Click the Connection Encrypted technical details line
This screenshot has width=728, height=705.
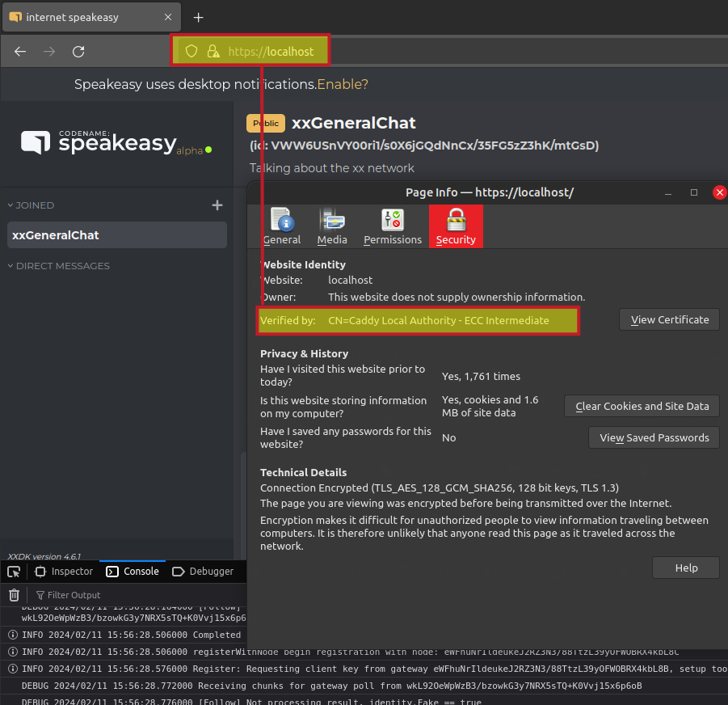[x=440, y=488]
